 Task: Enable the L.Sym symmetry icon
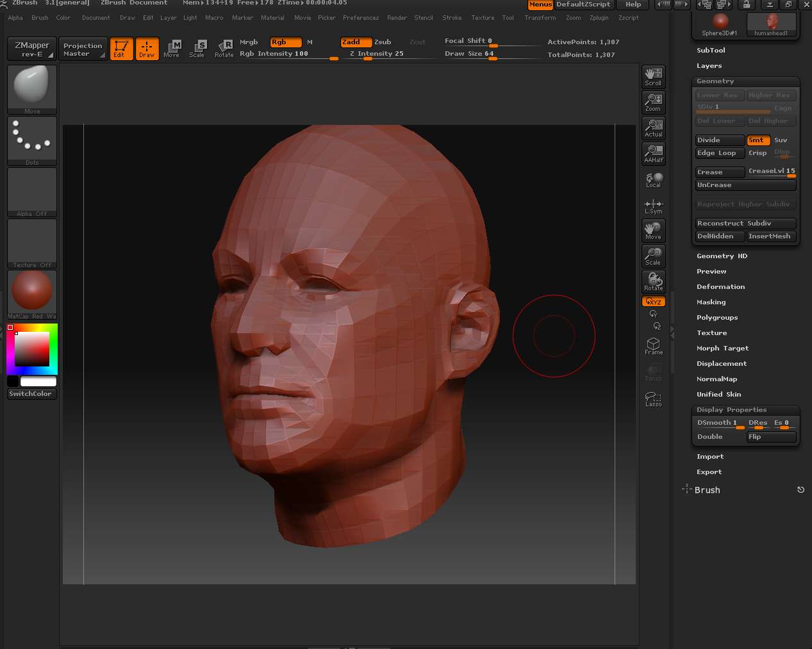pyautogui.click(x=653, y=205)
